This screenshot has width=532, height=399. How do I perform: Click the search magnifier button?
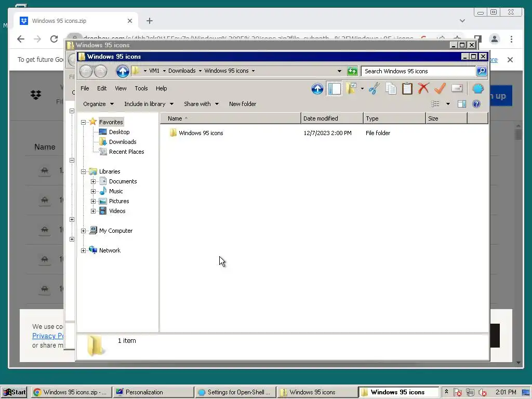[x=482, y=71]
